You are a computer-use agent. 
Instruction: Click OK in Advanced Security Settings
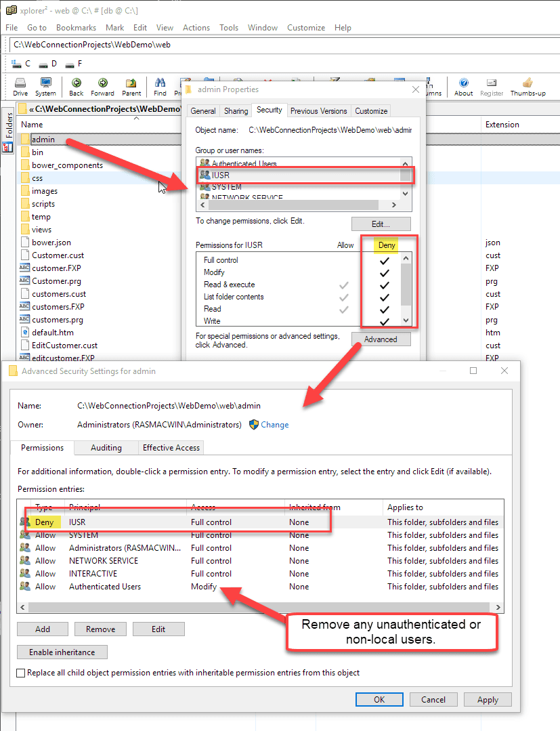tap(379, 699)
